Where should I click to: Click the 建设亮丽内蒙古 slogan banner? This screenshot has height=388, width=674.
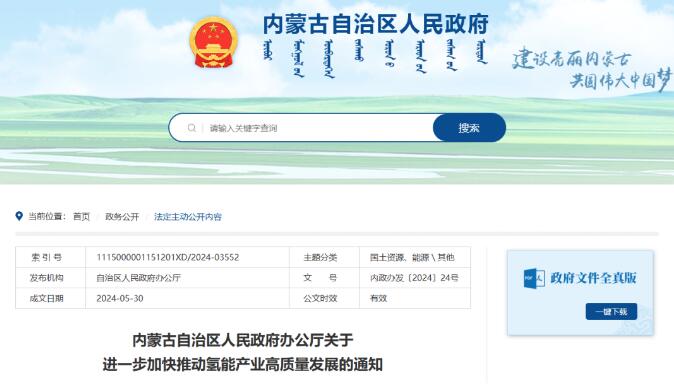pyautogui.click(x=591, y=69)
